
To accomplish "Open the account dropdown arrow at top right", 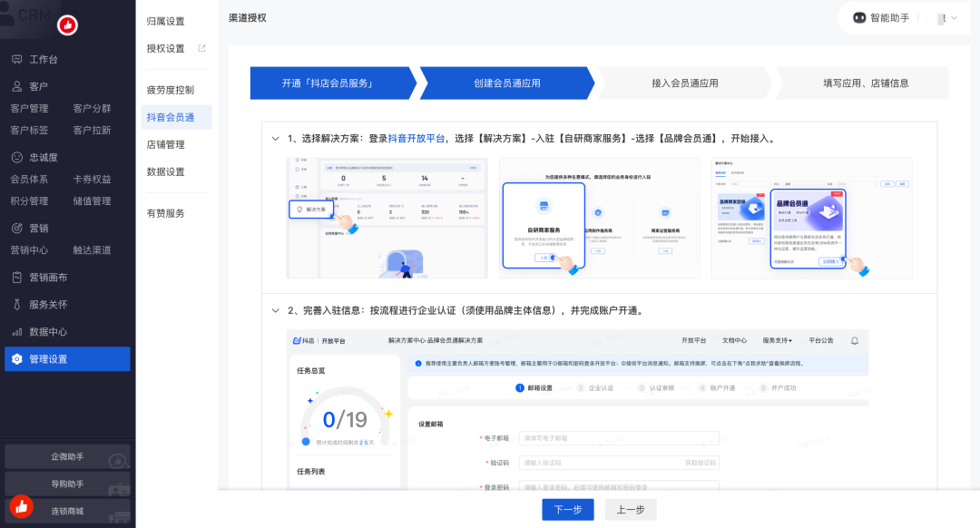I will point(955,18).
